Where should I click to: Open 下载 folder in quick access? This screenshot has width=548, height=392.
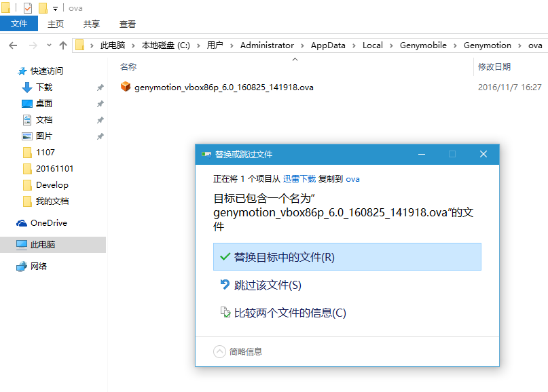pyautogui.click(x=43, y=87)
